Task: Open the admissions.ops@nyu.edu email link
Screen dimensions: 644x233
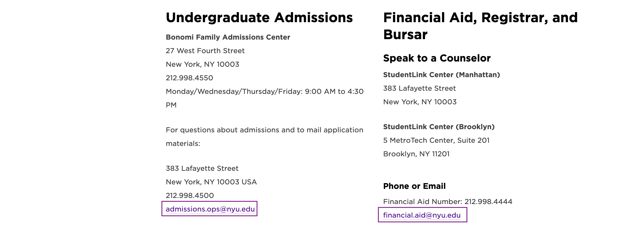Action: [210, 209]
